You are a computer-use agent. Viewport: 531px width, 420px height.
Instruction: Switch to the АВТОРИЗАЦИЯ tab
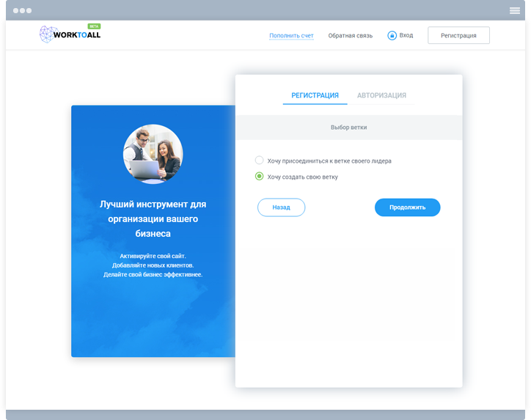click(x=381, y=95)
